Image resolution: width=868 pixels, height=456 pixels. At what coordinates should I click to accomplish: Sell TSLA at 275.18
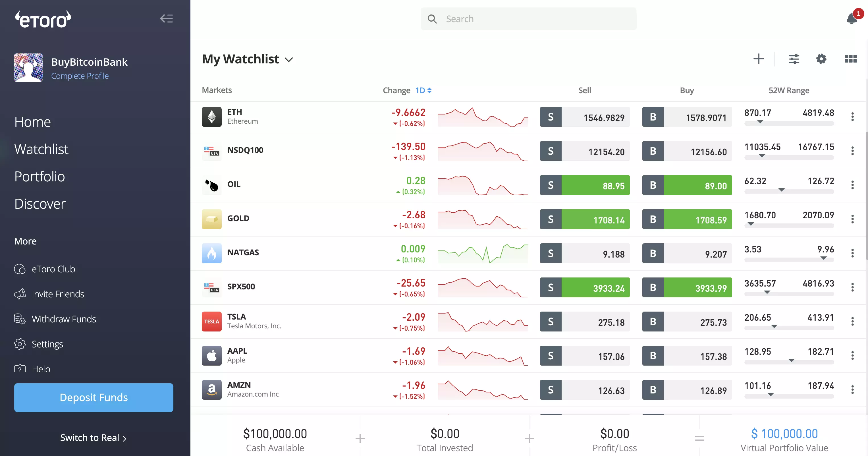(585, 322)
